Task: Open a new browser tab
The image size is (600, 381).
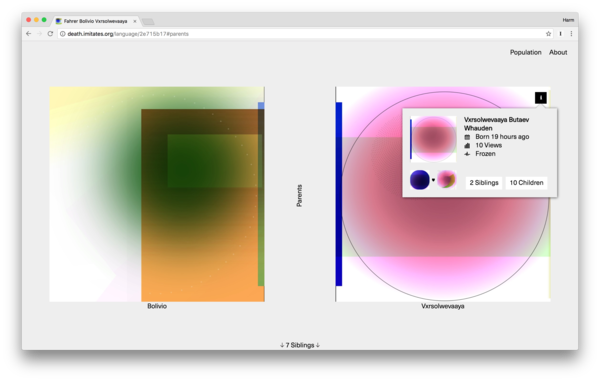Action: click(148, 21)
